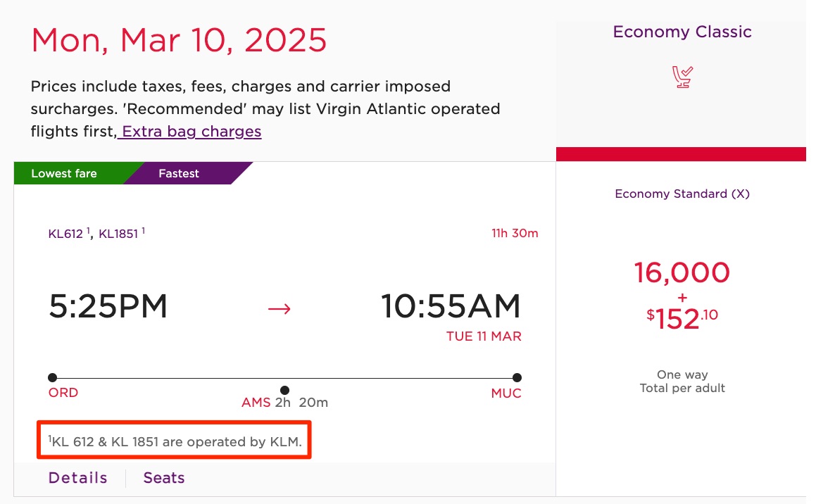Click the red progress bar under Economy Classic
Image resolution: width=835 pixels, height=504 pixels.
[x=681, y=153]
